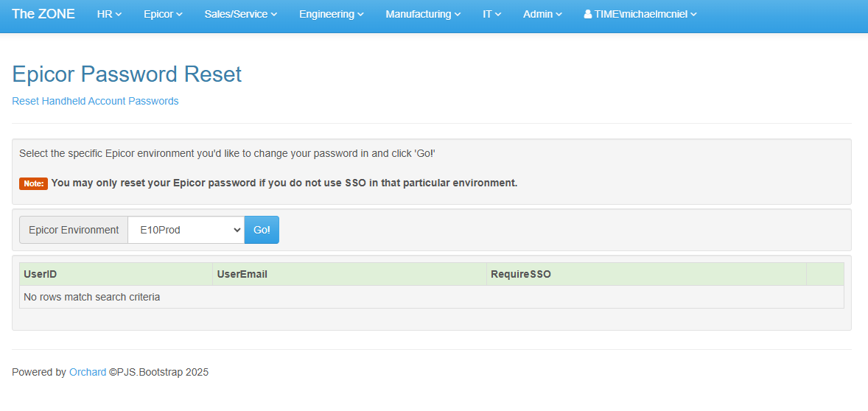Click the Orchard link in the footer

tap(88, 372)
